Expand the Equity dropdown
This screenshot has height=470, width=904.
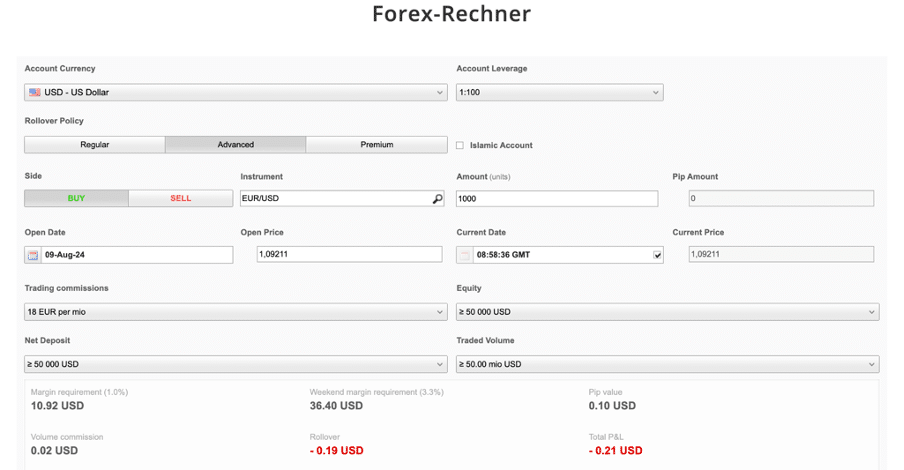(x=667, y=312)
